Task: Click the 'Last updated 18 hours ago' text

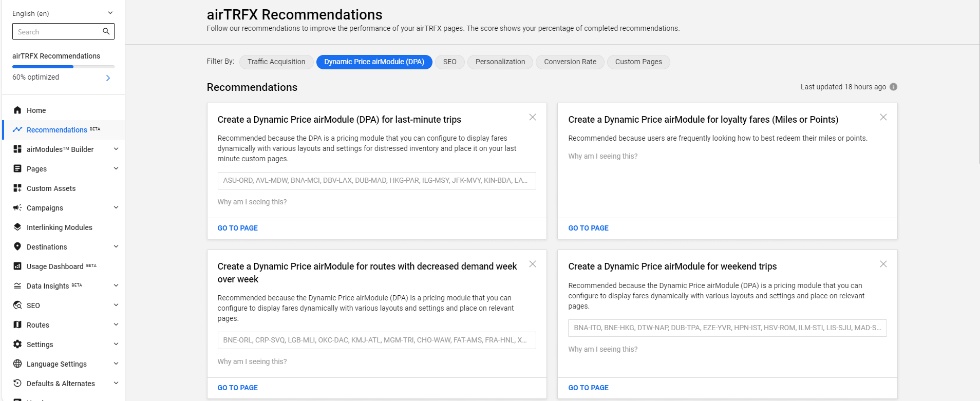Action: point(843,87)
